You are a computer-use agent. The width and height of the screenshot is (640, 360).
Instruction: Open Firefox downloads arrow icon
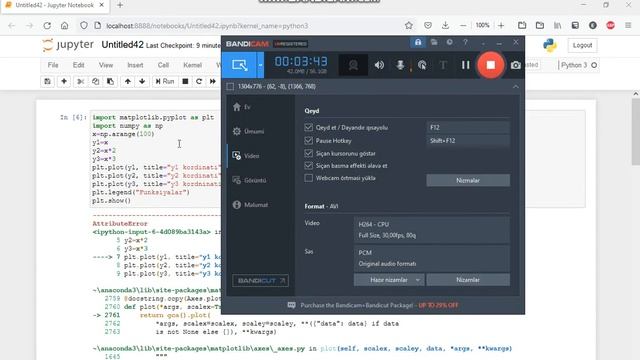point(445,25)
